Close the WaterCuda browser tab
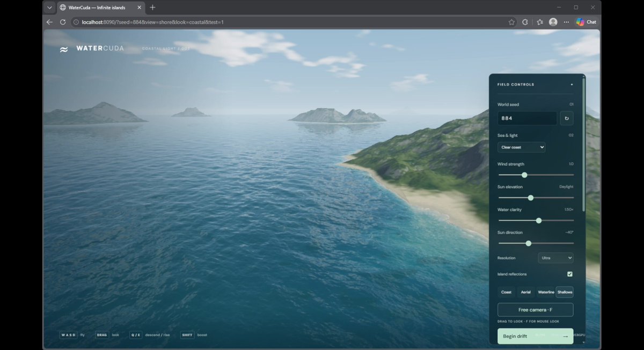Image resolution: width=644 pixels, height=350 pixels. click(x=140, y=8)
